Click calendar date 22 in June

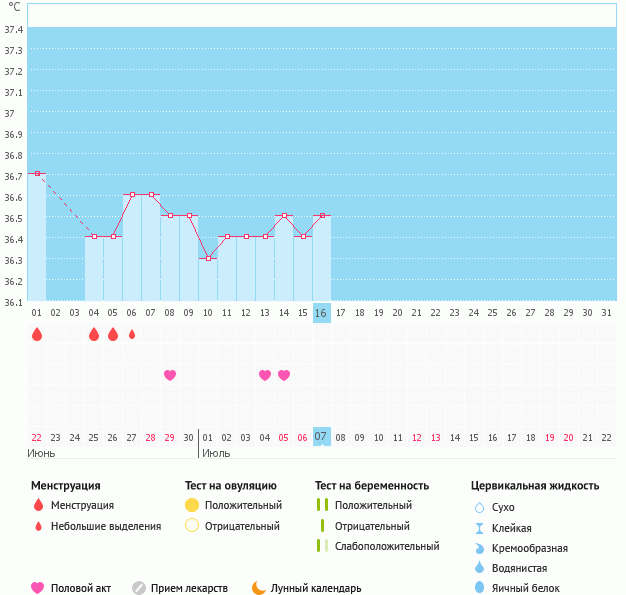click(37, 437)
